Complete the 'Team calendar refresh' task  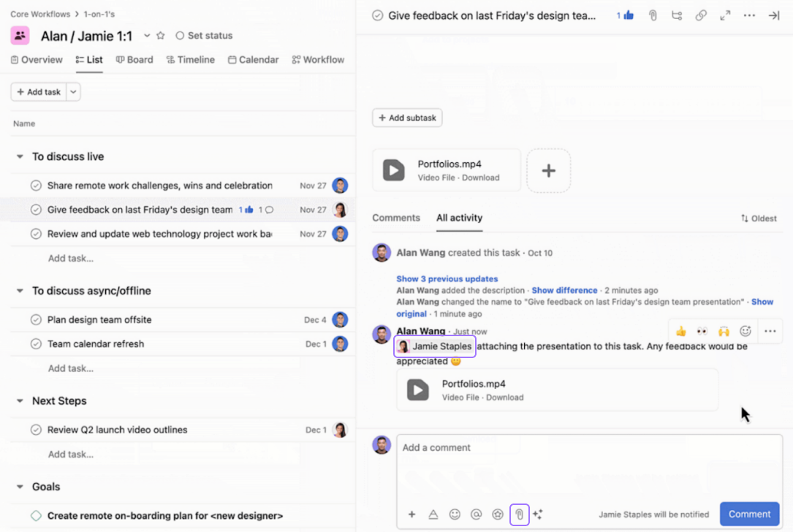pyautogui.click(x=36, y=344)
